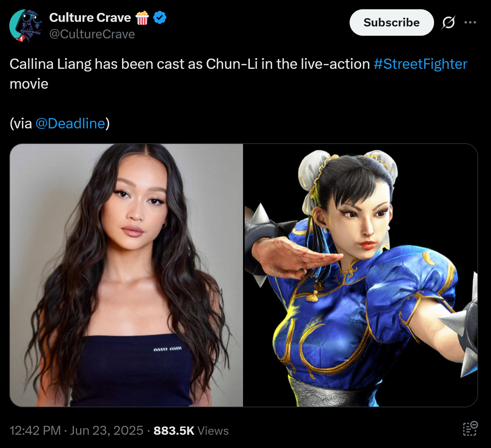The height and width of the screenshot is (448, 491).
Task: Click the '(via' text before Deadline
Action: [x=21, y=123]
